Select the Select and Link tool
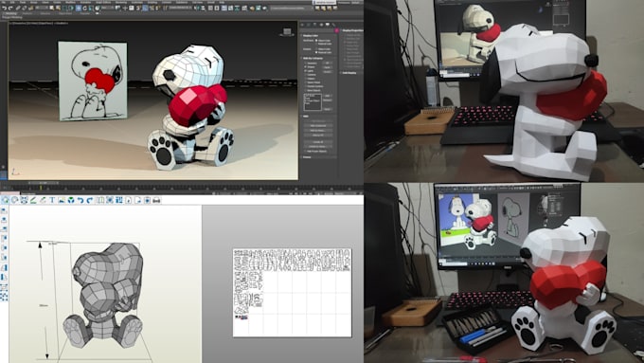Screen dimensions: 644x363 (x=18, y=8)
